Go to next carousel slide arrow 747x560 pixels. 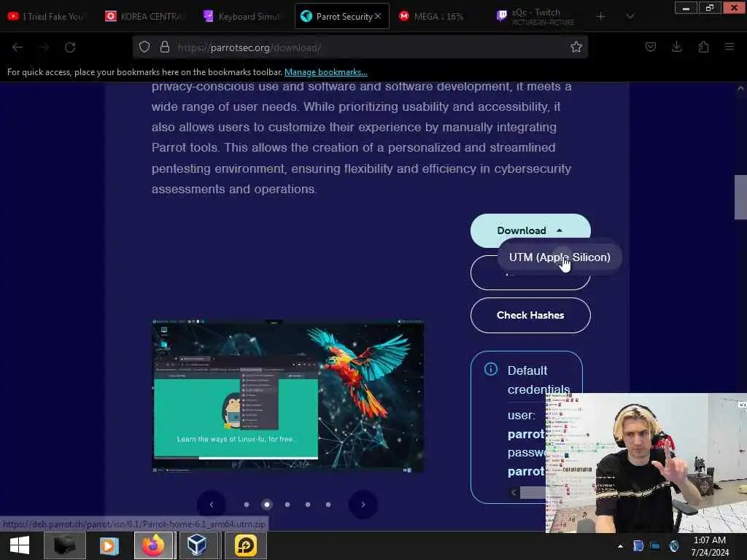click(x=363, y=505)
